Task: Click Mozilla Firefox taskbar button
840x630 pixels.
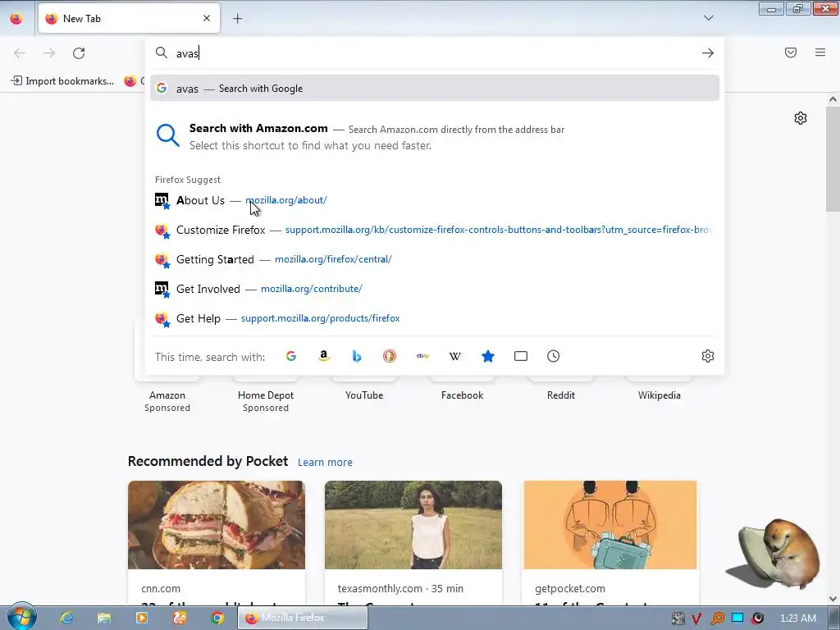Action: click(303, 618)
